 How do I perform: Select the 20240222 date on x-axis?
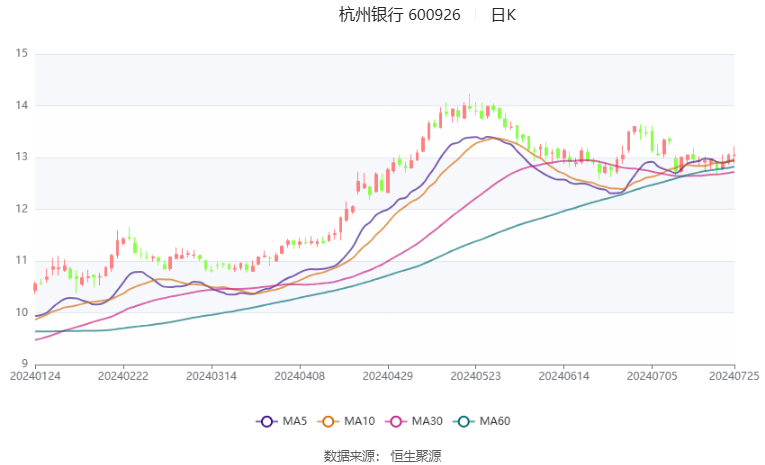(123, 376)
